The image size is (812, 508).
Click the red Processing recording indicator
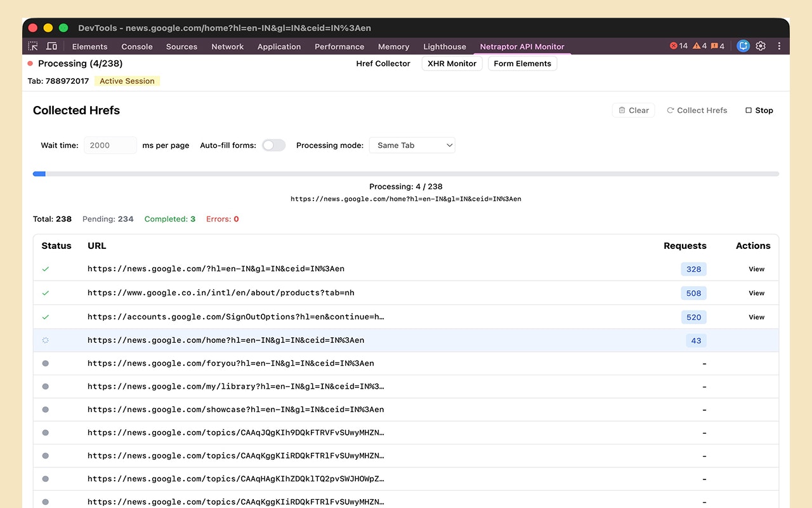tap(29, 63)
